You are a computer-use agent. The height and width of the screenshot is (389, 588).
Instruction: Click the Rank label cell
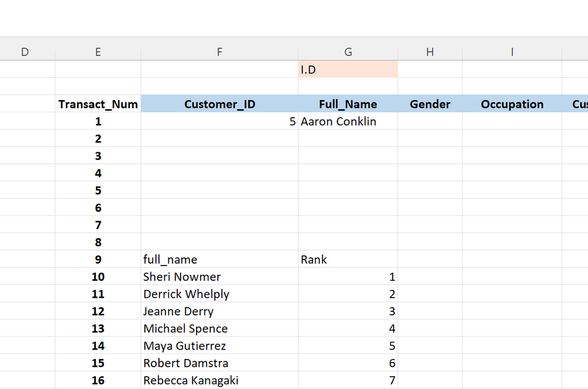pyautogui.click(x=348, y=259)
